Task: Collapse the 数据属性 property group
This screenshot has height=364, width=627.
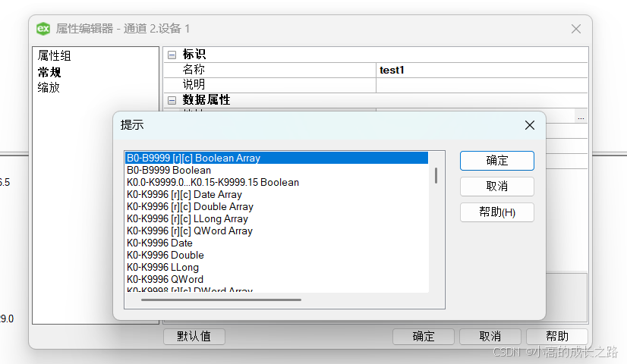Action: pos(172,100)
